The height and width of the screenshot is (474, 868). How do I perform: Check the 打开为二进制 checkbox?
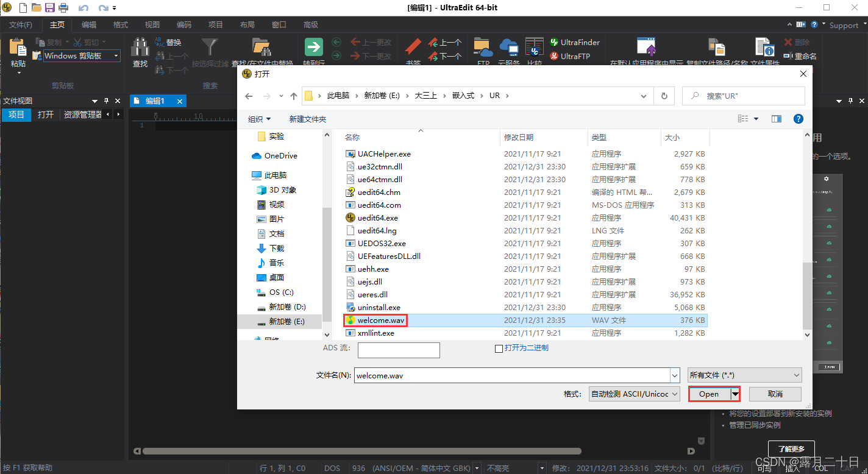point(498,347)
